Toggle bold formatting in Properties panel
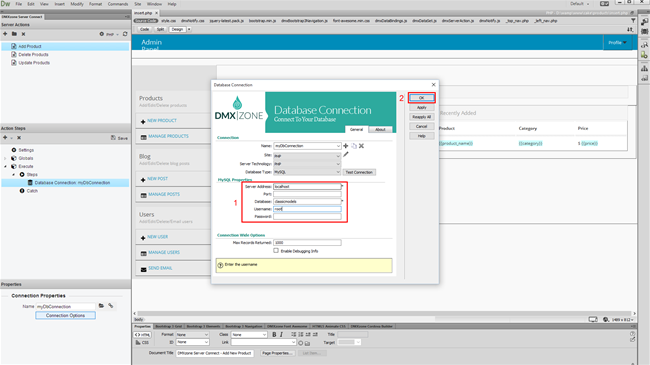This screenshot has width=650, height=365. 274,334
